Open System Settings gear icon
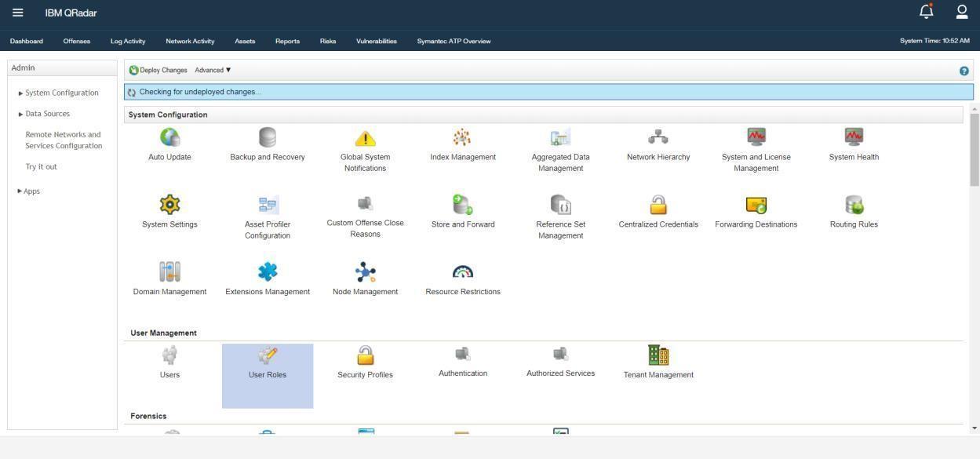 point(169,205)
